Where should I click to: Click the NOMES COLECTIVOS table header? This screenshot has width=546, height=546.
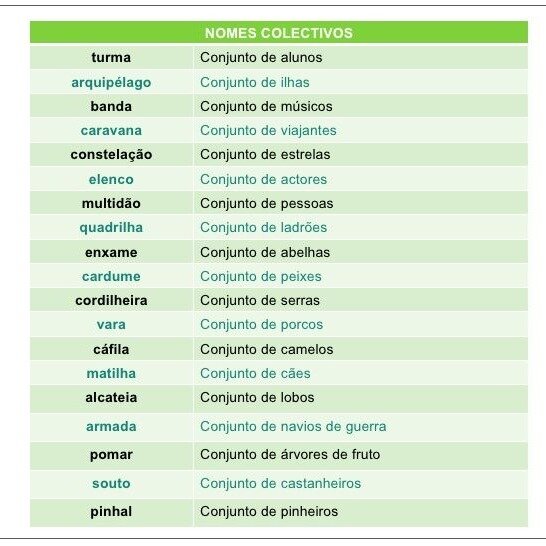pos(279,33)
